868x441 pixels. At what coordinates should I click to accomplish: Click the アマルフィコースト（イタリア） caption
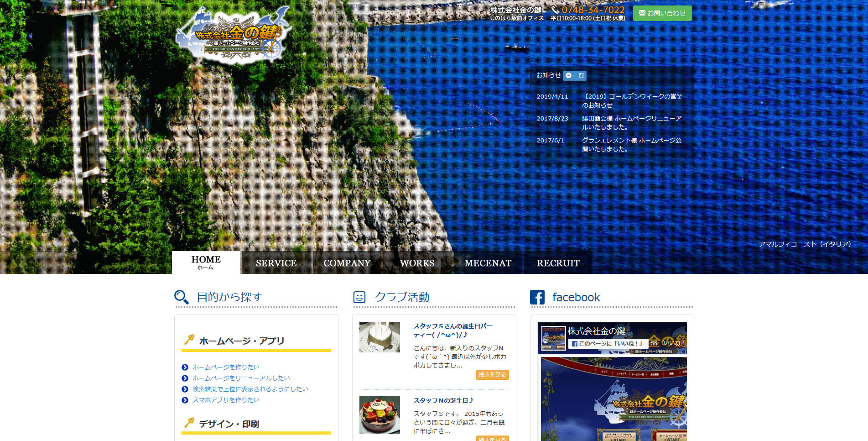tap(805, 244)
